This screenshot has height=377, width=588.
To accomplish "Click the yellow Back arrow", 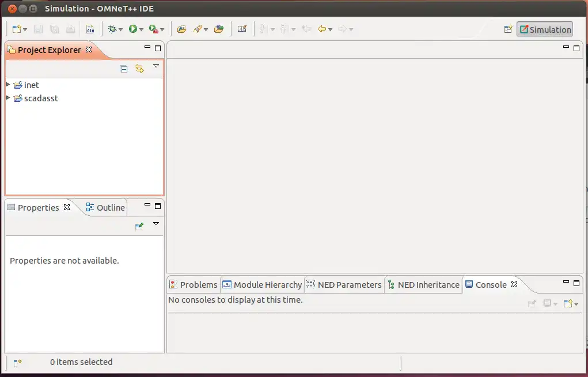I will point(322,29).
